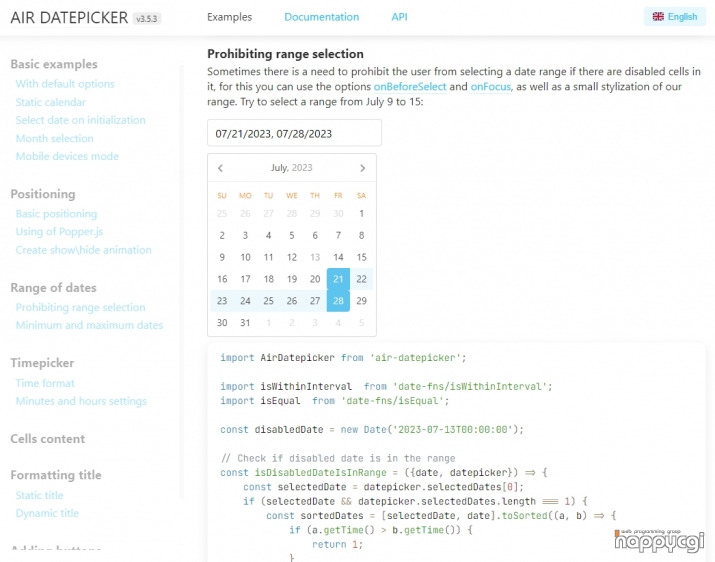Select July 15 in the calendar
Screen dimensions: 715x562
[361, 257]
